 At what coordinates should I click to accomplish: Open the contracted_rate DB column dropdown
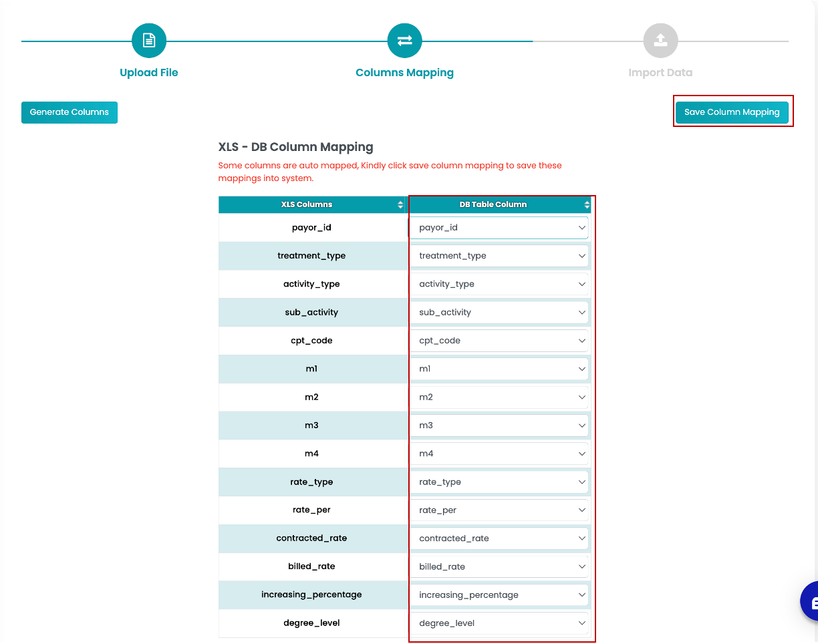[x=499, y=538]
